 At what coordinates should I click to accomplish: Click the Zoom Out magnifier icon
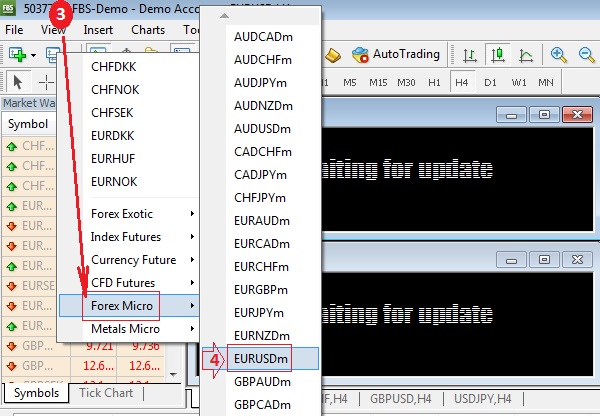tap(587, 55)
